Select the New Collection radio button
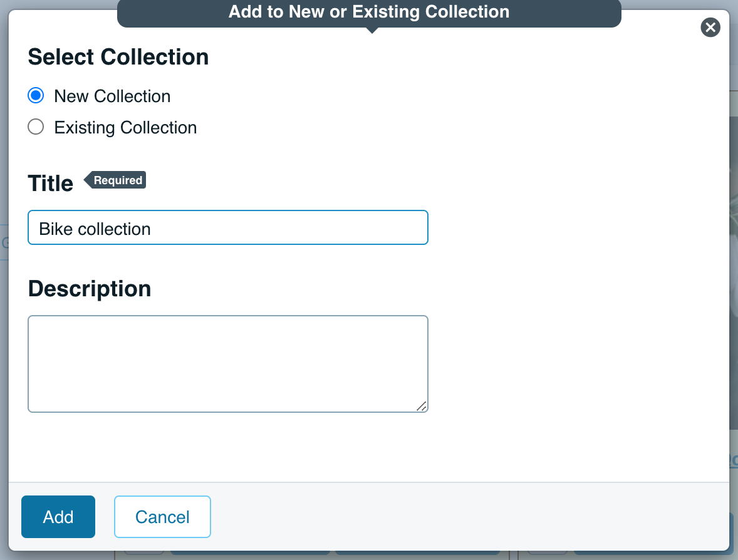This screenshot has width=738, height=560. click(x=36, y=96)
